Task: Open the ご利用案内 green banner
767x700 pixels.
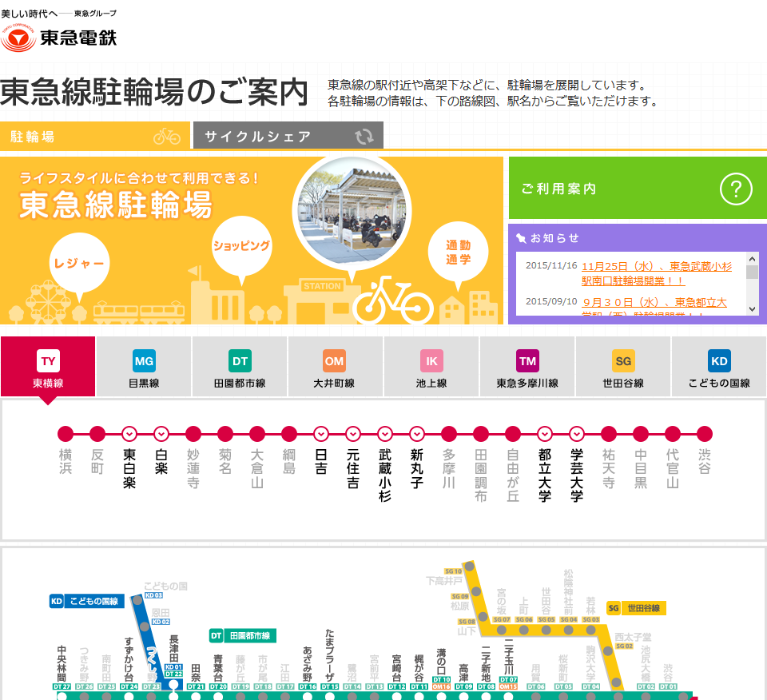Action: tap(638, 188)
